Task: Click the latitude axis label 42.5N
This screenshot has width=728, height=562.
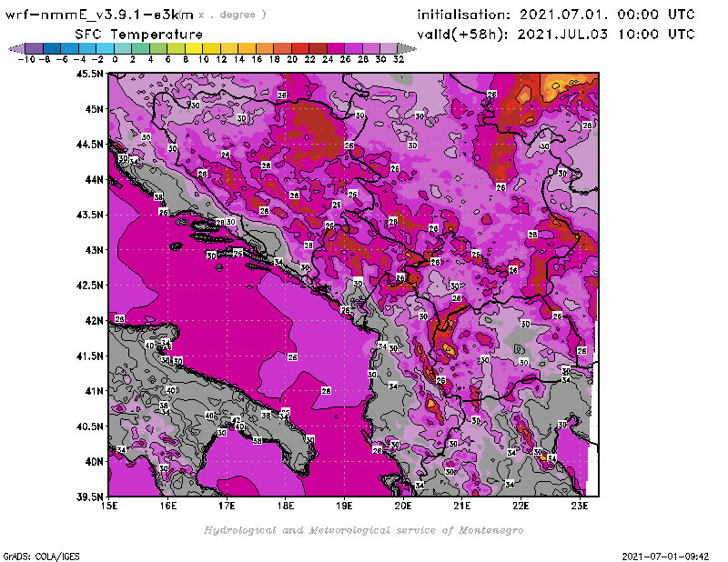Action: [x=89, y=286]
